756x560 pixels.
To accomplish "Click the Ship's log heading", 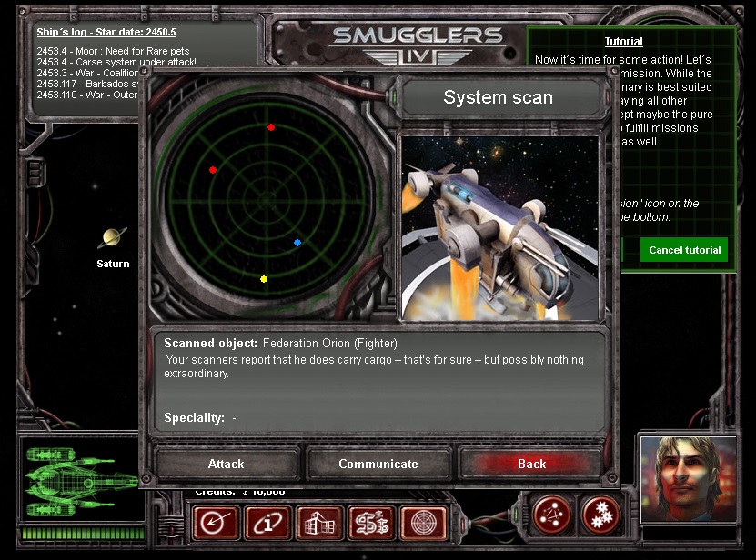I will tap(106, 33).
